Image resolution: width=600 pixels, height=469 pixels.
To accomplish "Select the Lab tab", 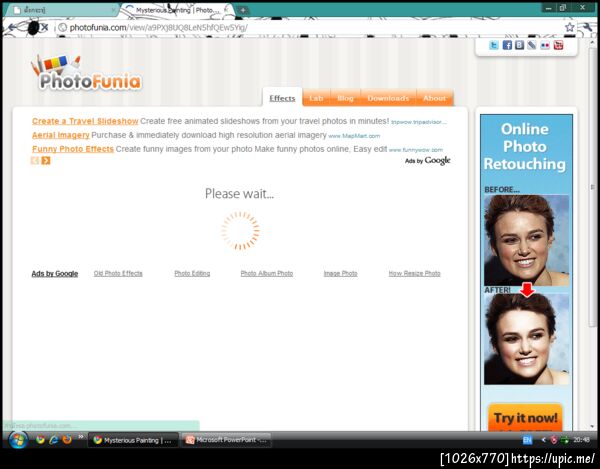I will click(x=316, y=98).
